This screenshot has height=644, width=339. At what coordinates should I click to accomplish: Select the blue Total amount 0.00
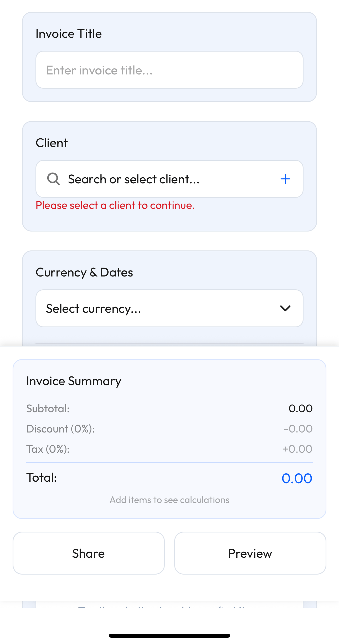297,478
